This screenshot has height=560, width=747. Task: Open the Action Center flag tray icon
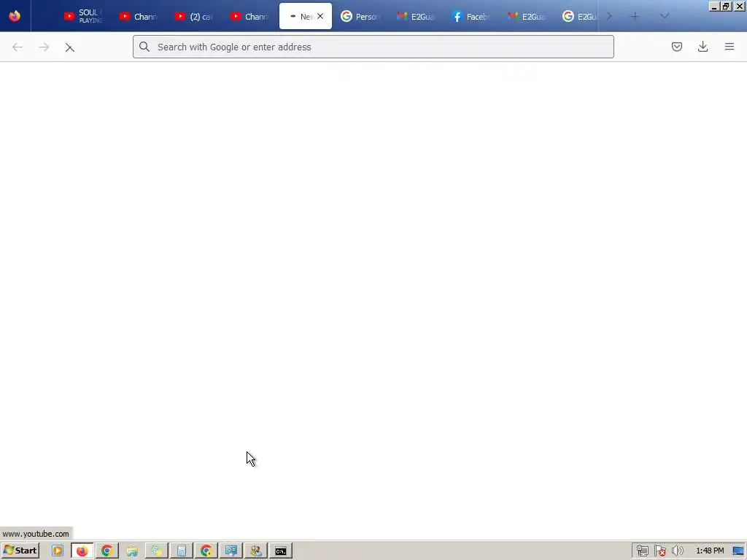(x=659, y=551)
